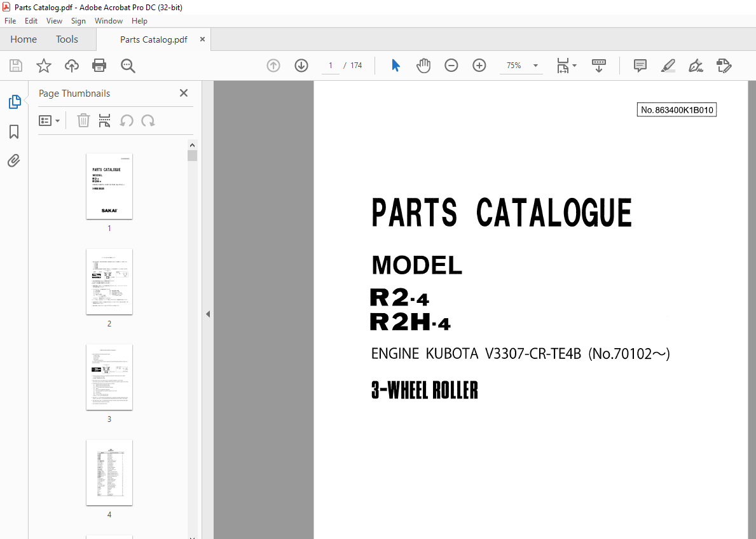This screenshot has width=756, height=539.
Task: Select the Parts Catalog.pdf tab
Action: (x=153, y=39)
